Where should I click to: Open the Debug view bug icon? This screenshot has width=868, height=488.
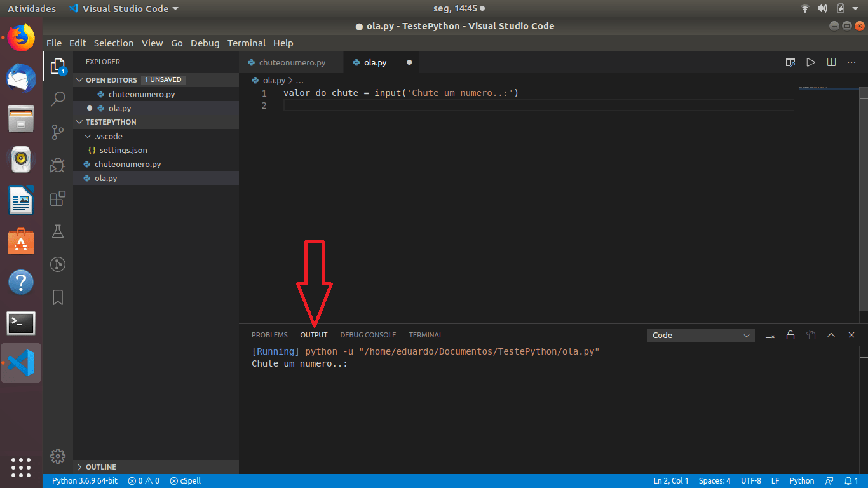(58, 165)
